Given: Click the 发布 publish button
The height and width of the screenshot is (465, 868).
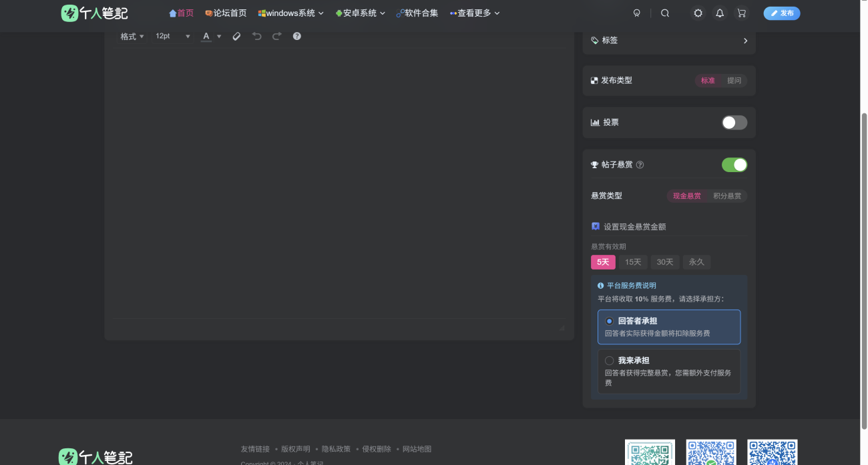Looking at the screenshot, I should click(x=781, y=13).
